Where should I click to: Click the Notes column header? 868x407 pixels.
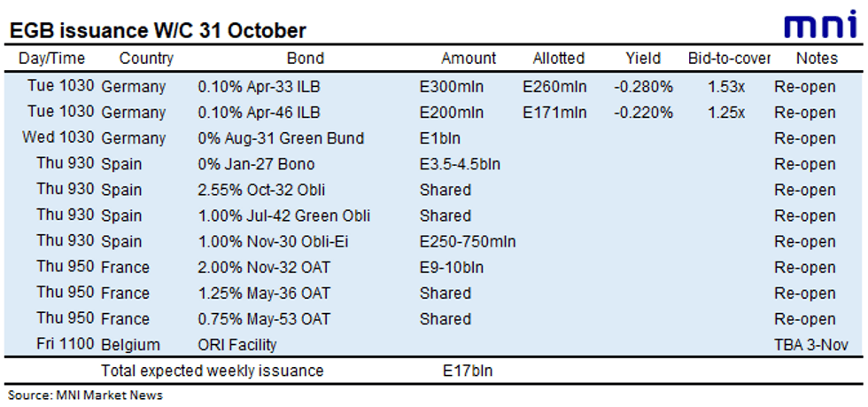(x=817, y=59)
